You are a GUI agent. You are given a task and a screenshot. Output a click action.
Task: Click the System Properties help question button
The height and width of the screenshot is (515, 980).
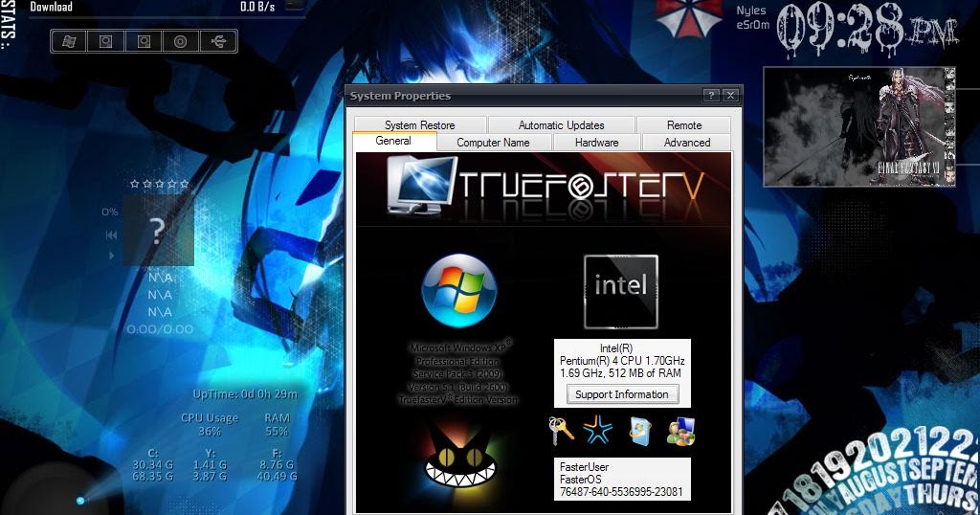click(x=711, y=96)
